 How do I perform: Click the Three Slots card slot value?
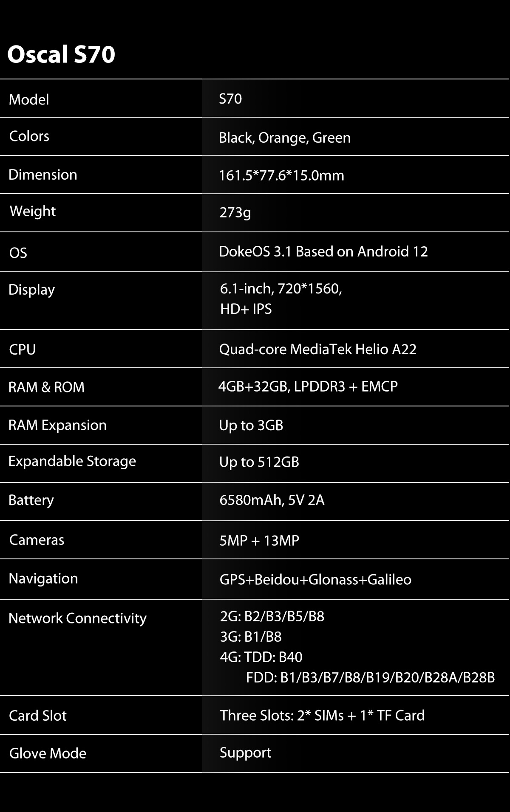[322, 715]
